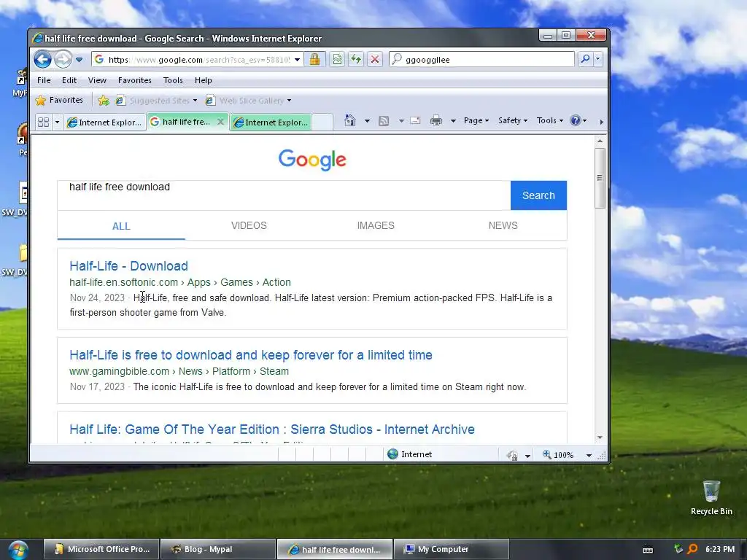
Task: Open the Safety command menu
Action: tap(513, 120)
